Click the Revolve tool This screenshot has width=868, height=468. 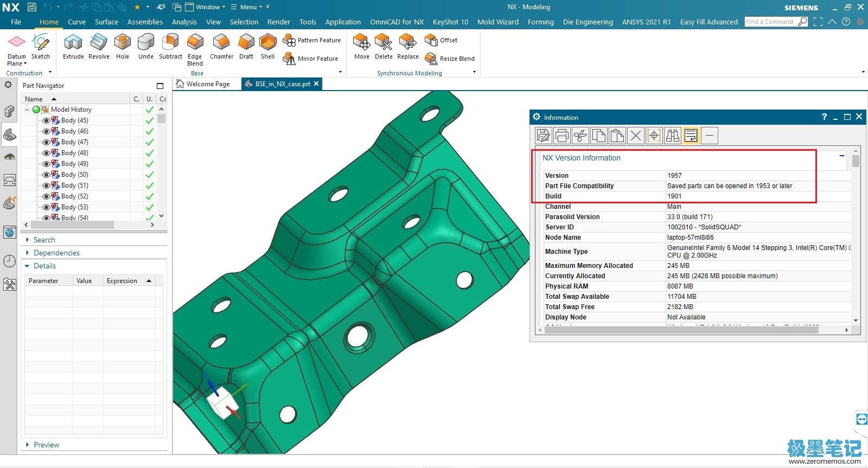tap(99, 47)
